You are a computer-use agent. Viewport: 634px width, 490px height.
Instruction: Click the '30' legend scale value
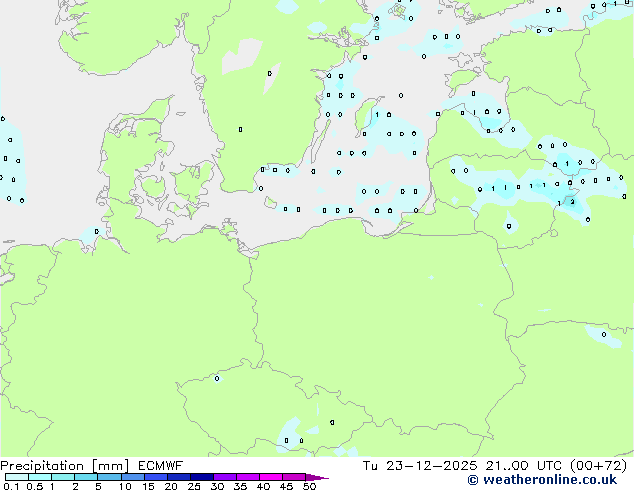pyautogui.click(x=217, y=486)
